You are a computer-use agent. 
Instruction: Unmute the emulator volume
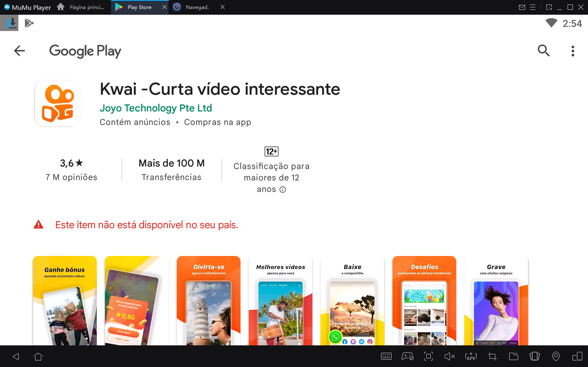pos(450,356)
